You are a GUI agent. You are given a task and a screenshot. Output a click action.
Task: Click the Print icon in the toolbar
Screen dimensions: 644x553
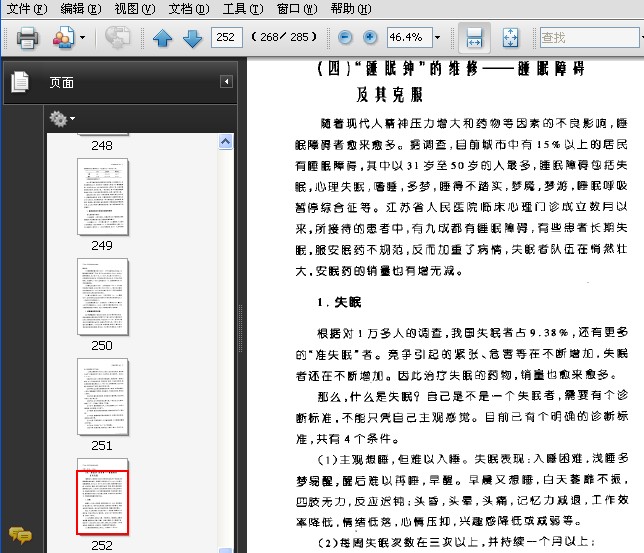(27, 38)
